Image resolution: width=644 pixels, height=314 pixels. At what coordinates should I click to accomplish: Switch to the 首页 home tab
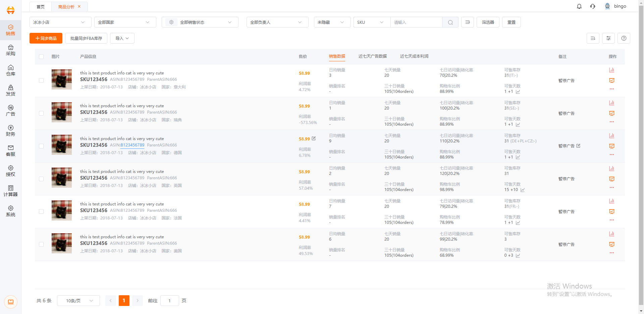(x=41, y=7)
